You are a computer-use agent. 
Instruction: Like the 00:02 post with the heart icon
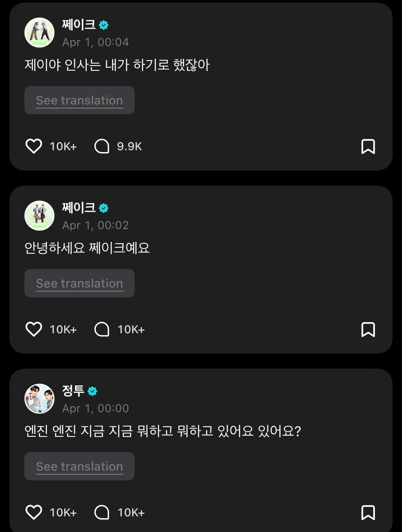click(x=33, y=329)
